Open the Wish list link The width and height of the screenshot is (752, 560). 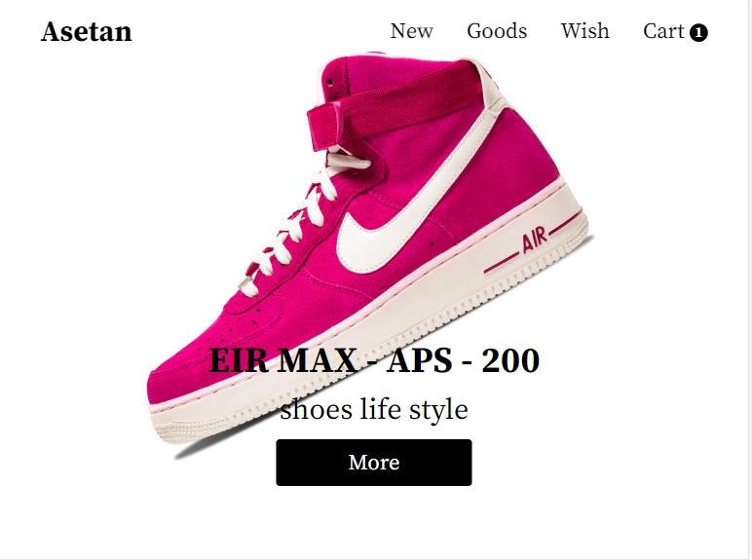point(585,31)
